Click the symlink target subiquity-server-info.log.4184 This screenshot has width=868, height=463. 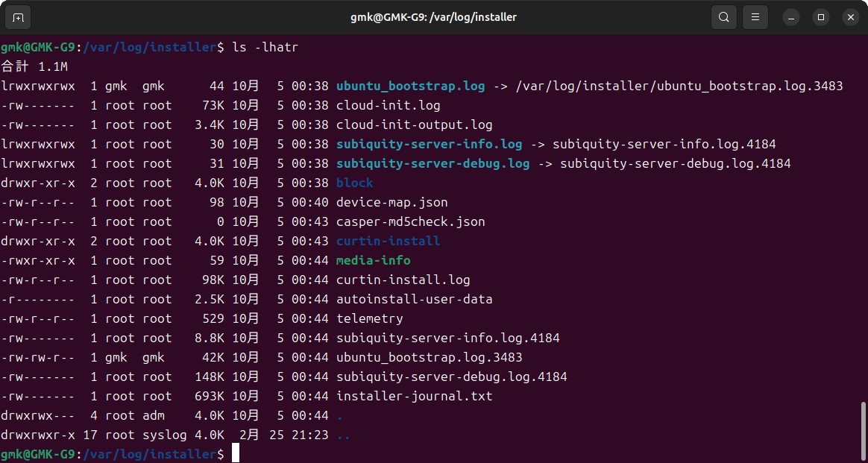click(664, 145)
